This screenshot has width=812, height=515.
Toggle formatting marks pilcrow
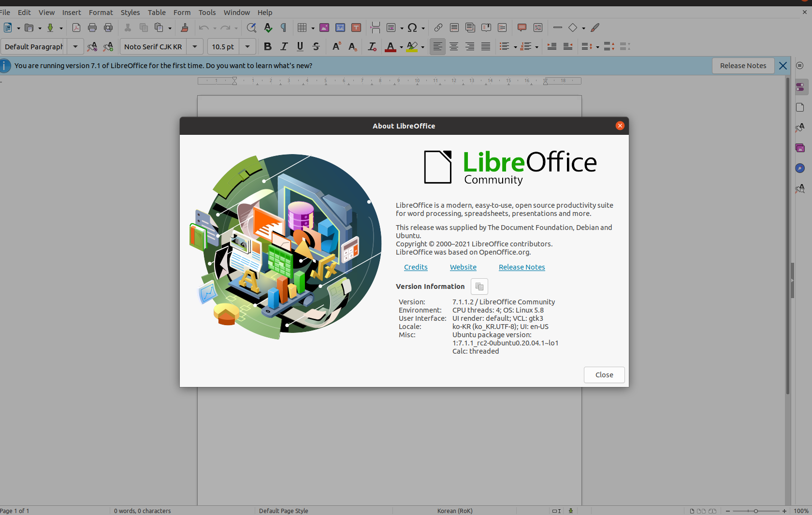coord(284,28)
